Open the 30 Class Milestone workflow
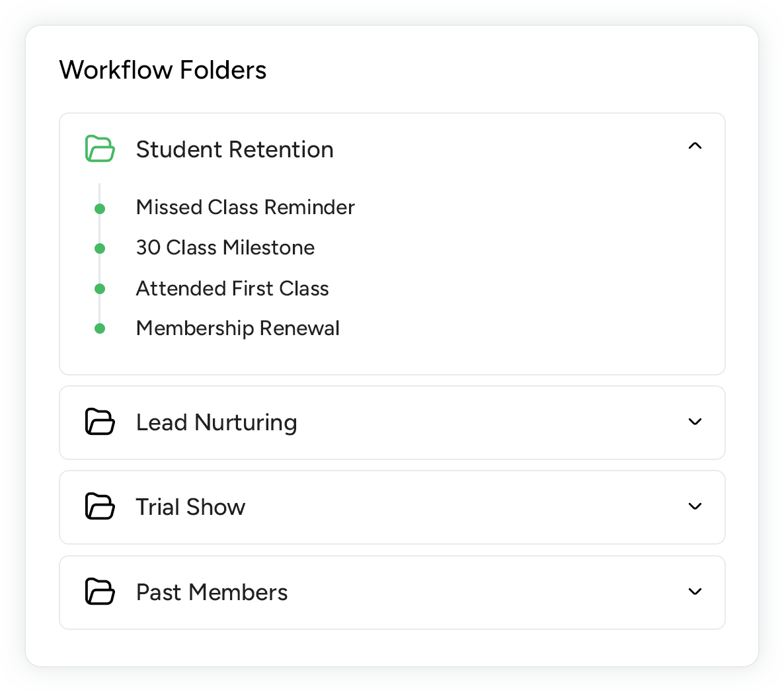The width and height of the screenshot is (784, 692). tap(225, 248)
